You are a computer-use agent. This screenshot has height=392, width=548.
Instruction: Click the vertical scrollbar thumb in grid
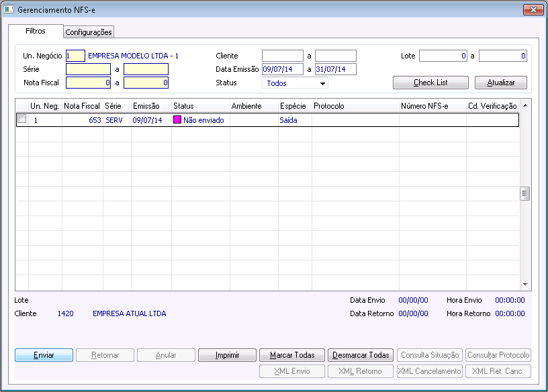coord(525,193)
